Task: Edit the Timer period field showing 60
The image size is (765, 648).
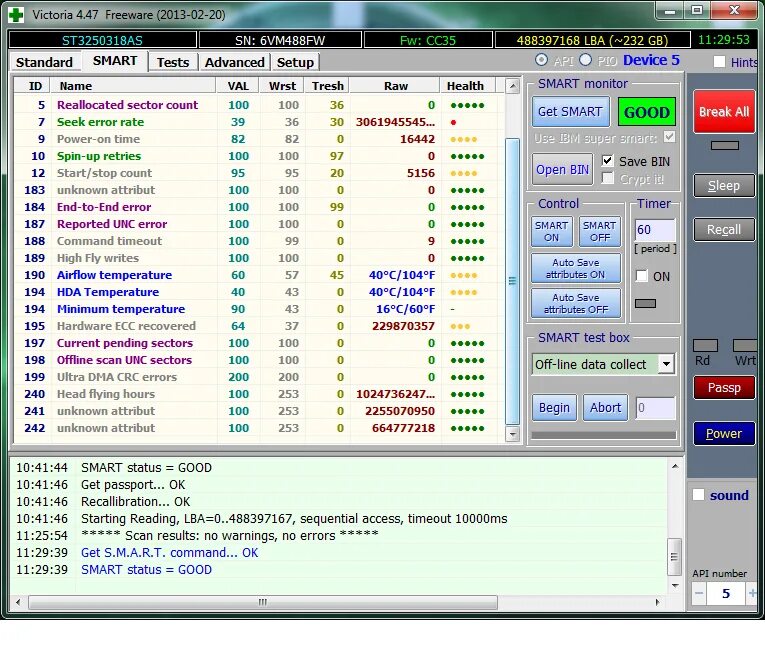Action: pos(655,230)
